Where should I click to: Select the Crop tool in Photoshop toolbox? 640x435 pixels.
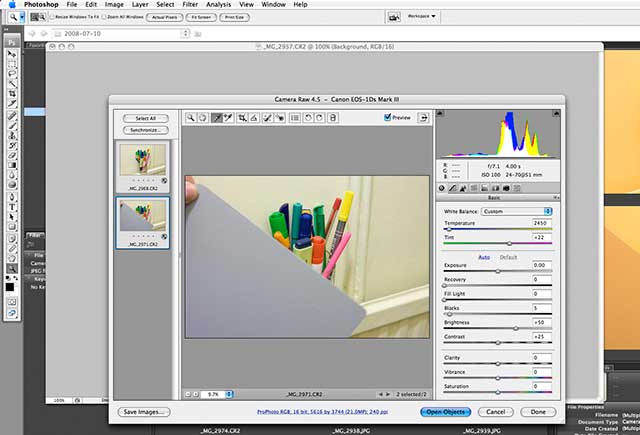[x=12, y=93]
